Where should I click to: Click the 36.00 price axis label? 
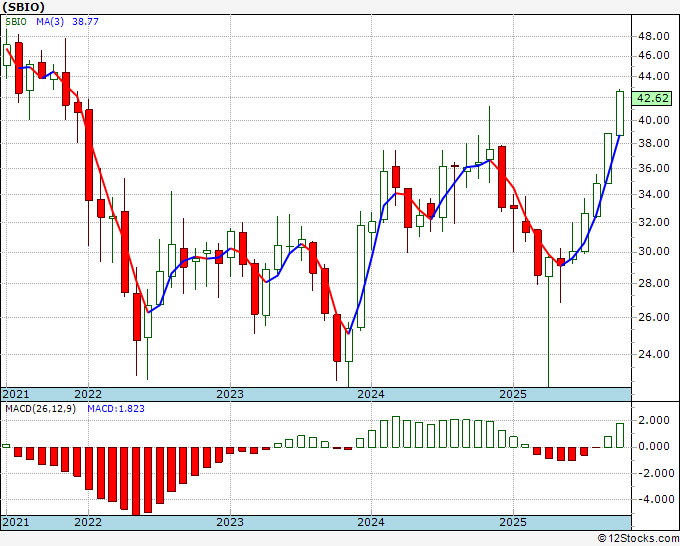click(x=654, y=169)
